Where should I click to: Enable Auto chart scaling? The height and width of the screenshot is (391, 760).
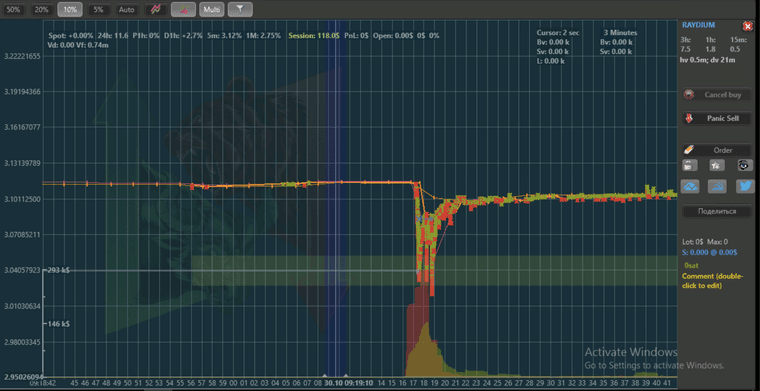coord(127,9)
